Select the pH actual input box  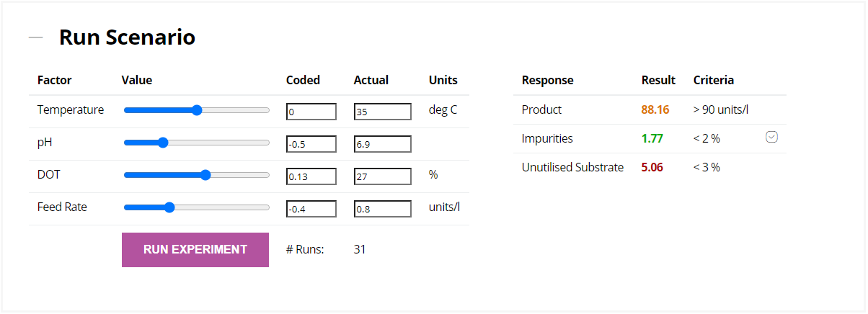pyautogui.click(x=382, y=144)
